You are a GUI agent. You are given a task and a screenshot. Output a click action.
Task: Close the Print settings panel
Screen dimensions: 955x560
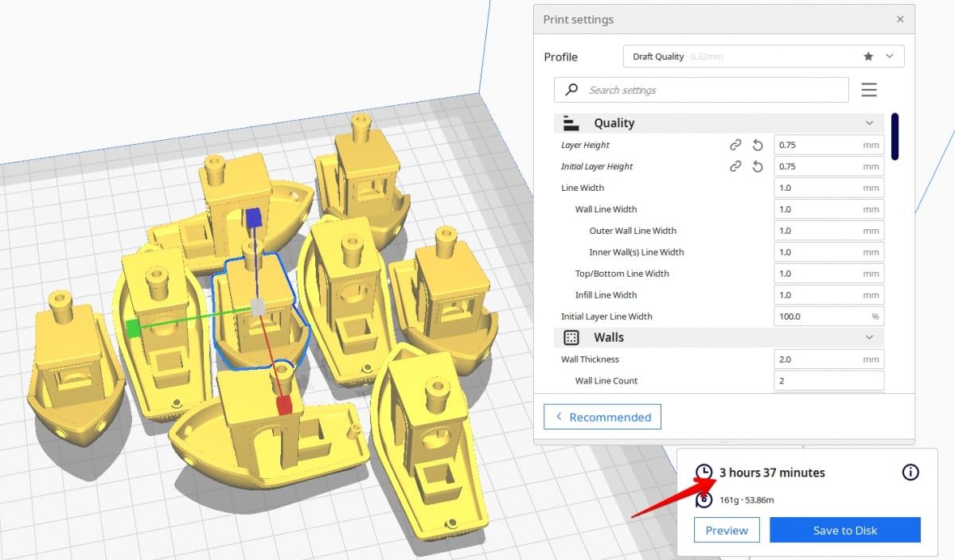(x=900, y=19)
